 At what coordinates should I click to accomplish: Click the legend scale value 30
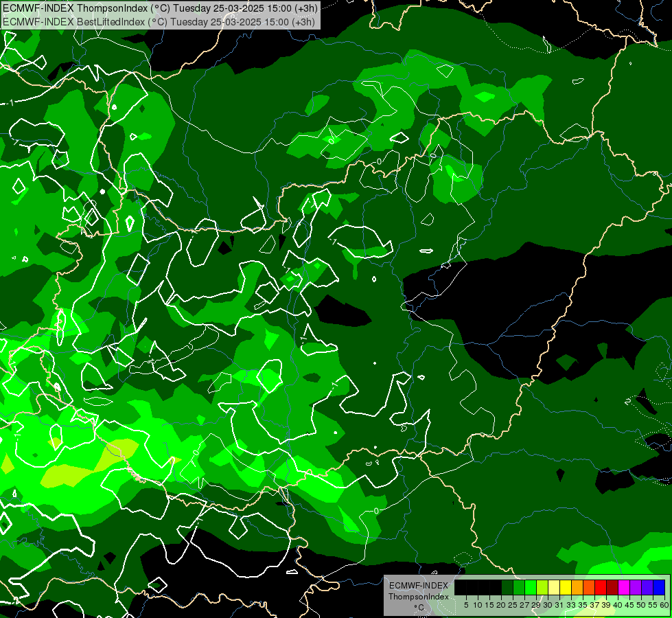548,605
